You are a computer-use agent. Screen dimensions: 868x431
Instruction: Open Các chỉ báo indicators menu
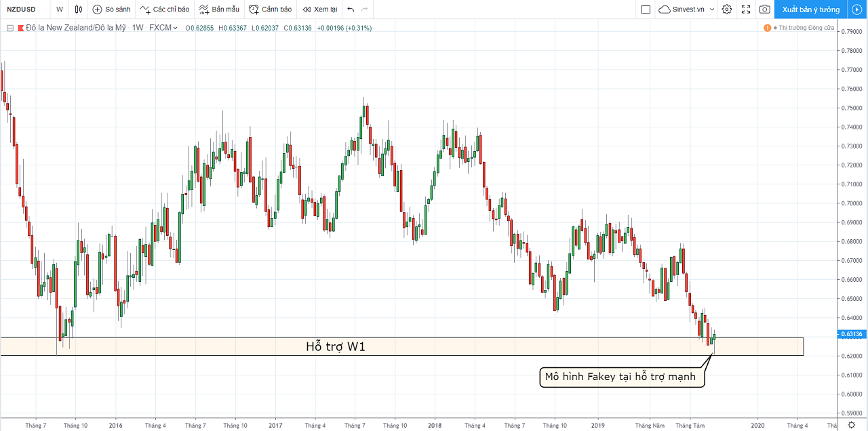point(165,9)
